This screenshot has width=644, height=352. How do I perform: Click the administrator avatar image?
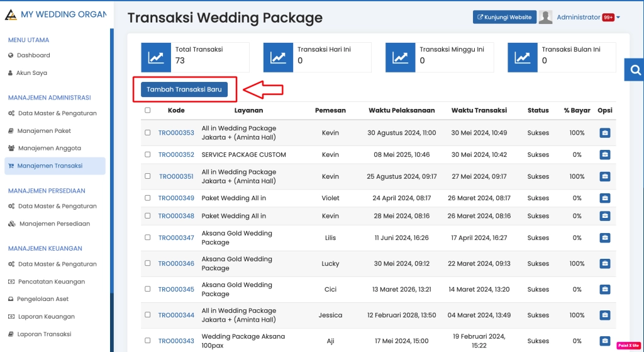(546, 18)
